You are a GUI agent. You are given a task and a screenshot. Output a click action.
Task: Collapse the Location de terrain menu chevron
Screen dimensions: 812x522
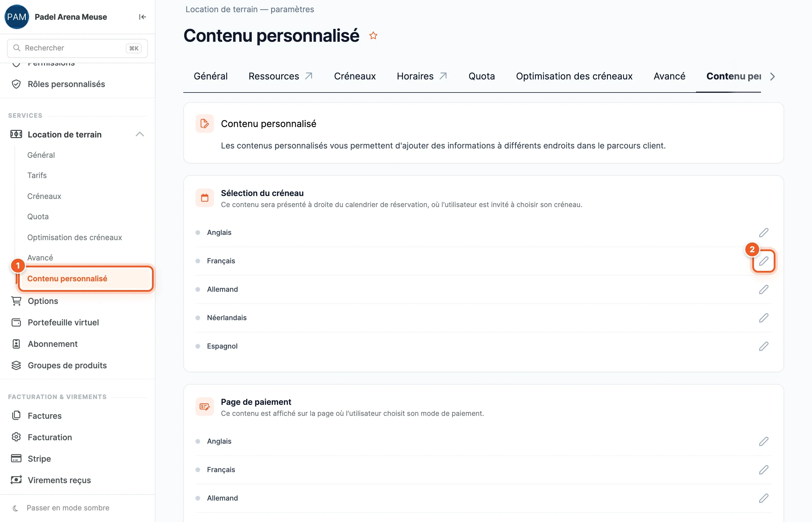click(139, 135)
